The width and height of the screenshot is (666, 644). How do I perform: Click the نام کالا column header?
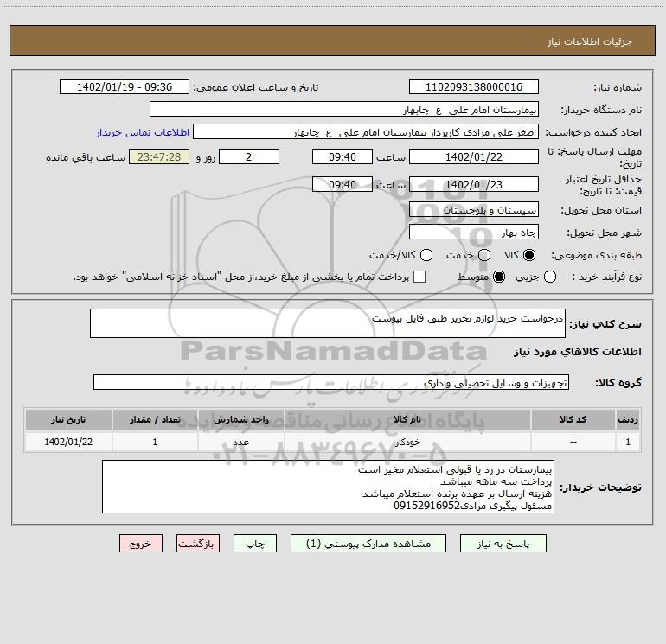407,419
